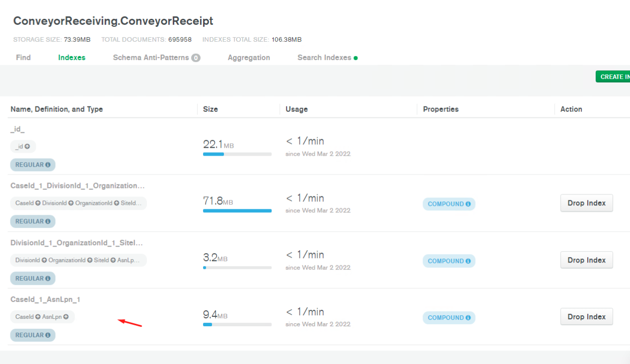Viewport: 630px width, 364px height.
Task: Click info icon on DivisionId_1 index COMPOUND badge
Action: 468,261
